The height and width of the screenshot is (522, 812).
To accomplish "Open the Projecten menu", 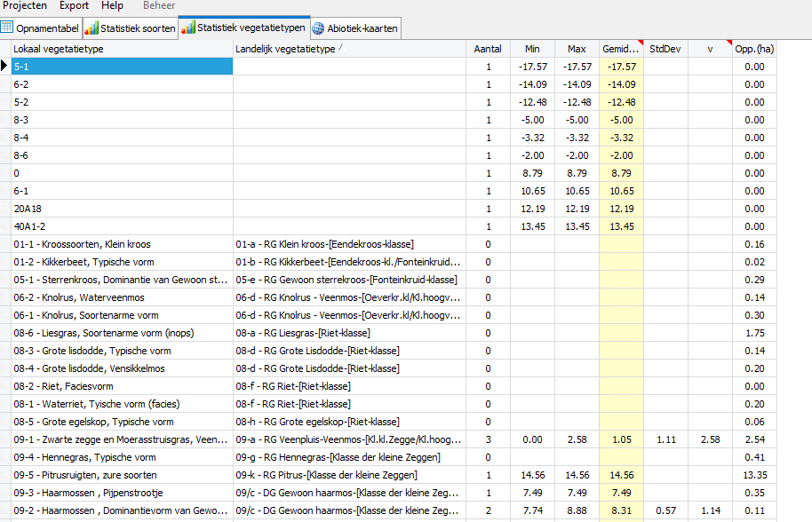I will pyautogui.click(x=25, y=5).
